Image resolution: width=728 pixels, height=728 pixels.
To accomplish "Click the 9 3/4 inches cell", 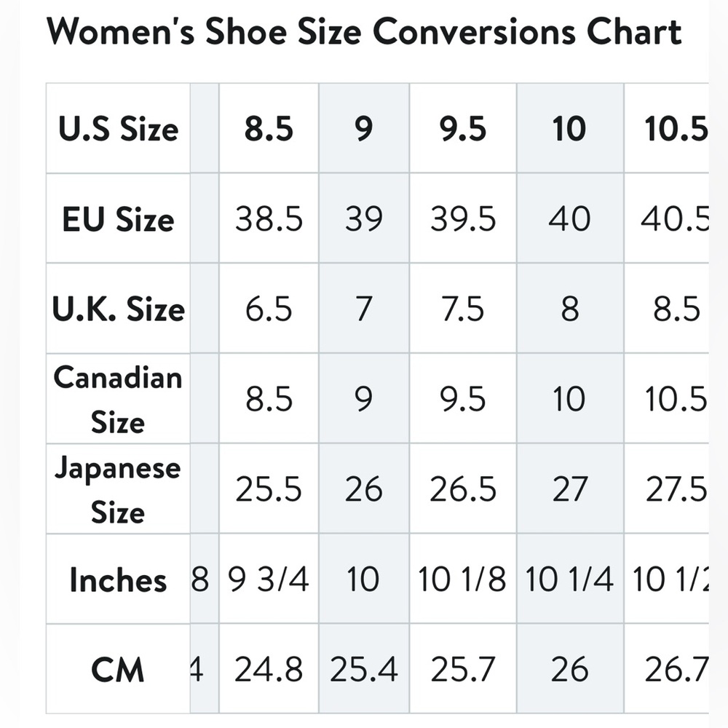I will [269, 579].
